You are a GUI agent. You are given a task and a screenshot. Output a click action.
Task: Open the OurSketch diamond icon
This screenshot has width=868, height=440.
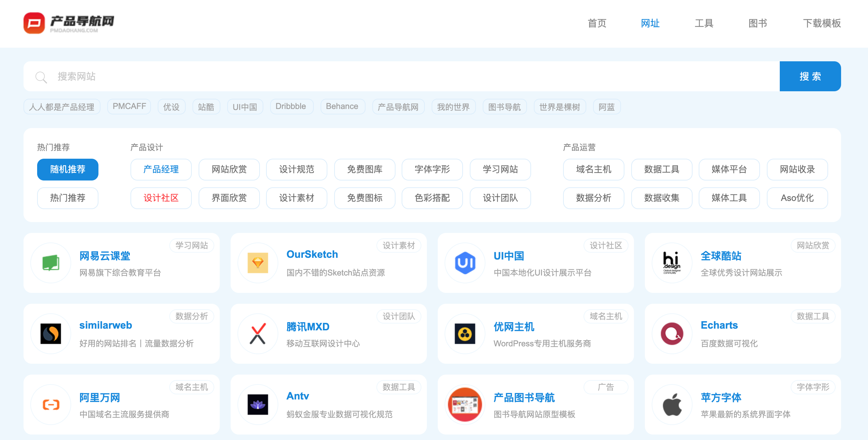(258, 263)
